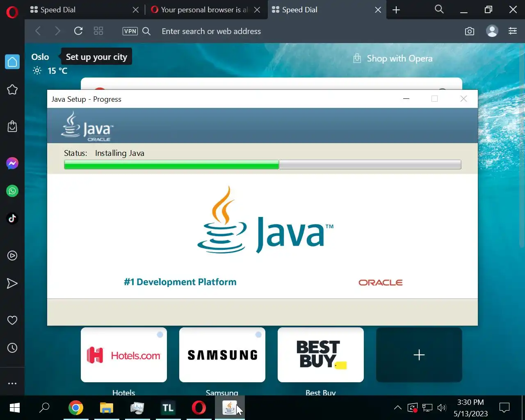Viewport: 525px width, 420px height.
Task: Close the active Speed Dial tab
Action: pyautogui.click(x=378, y=10)
